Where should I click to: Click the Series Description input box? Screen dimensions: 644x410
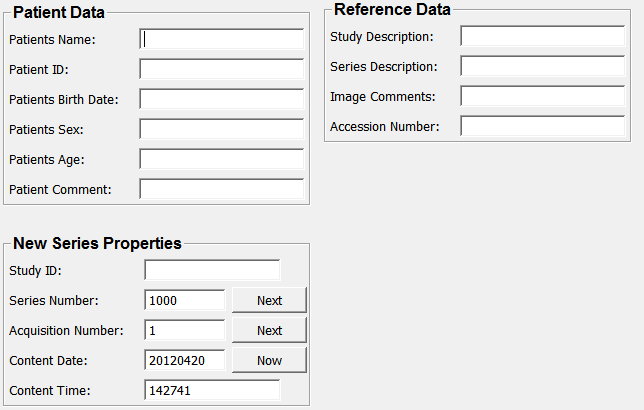pos(542,66)
